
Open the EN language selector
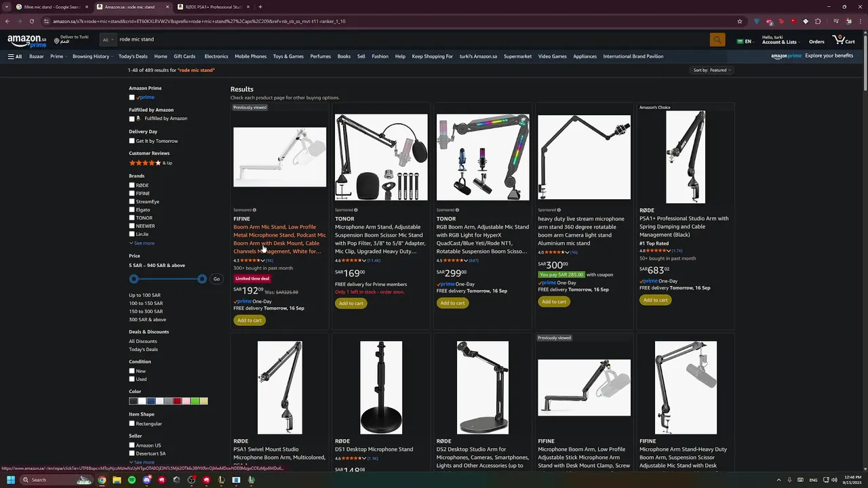pyautogui.click(x=745, y=41)
